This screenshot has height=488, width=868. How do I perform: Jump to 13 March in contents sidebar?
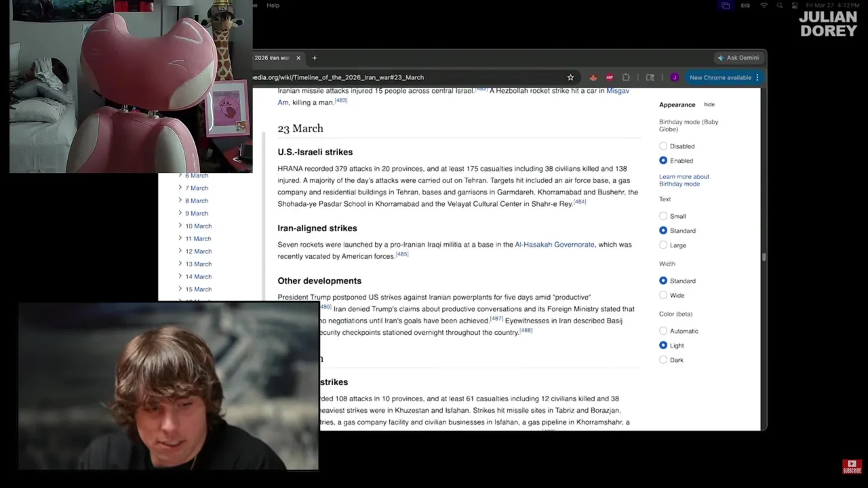point(199,264)
